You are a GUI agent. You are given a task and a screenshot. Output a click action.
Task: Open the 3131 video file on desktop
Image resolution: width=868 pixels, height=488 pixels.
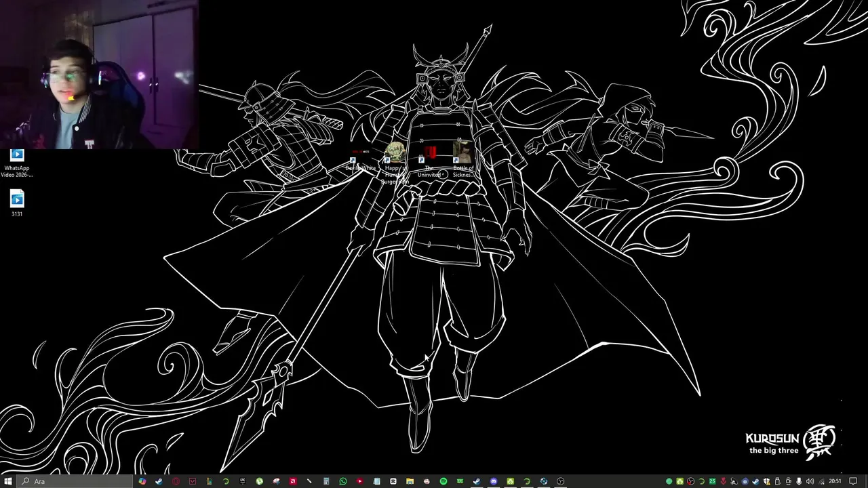16,204
